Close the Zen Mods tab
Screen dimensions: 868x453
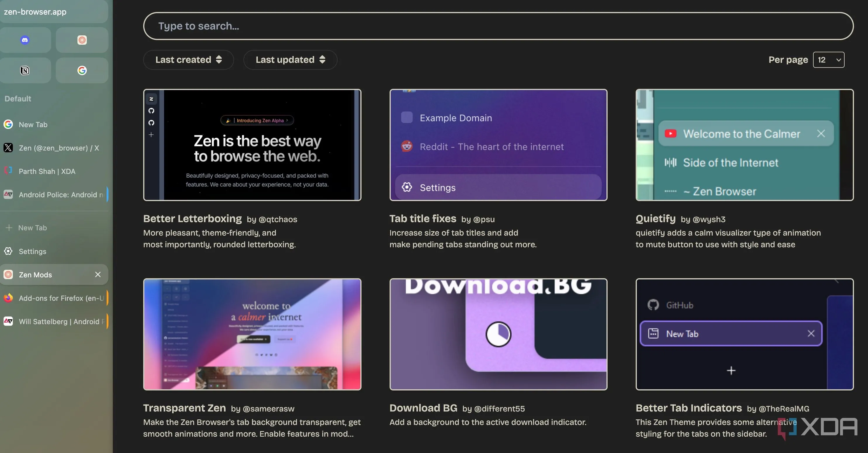(x=98, y=275)
